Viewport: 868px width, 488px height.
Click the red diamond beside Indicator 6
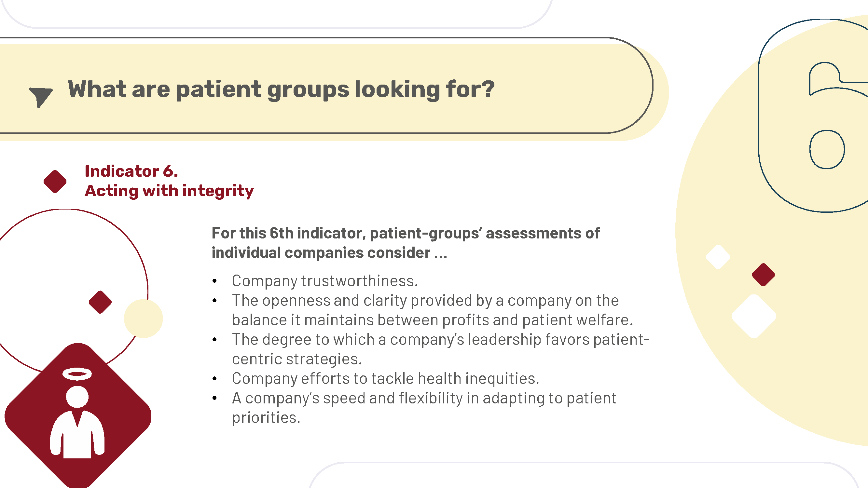(55, 182)
